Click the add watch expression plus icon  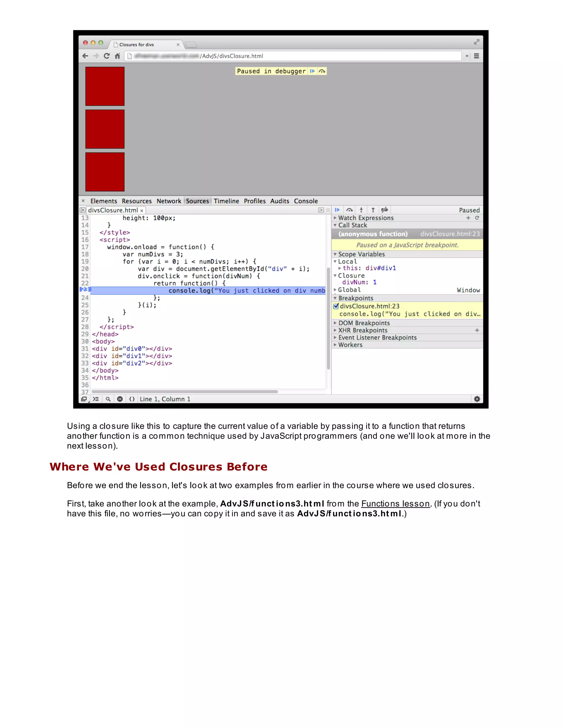[468, 218]
